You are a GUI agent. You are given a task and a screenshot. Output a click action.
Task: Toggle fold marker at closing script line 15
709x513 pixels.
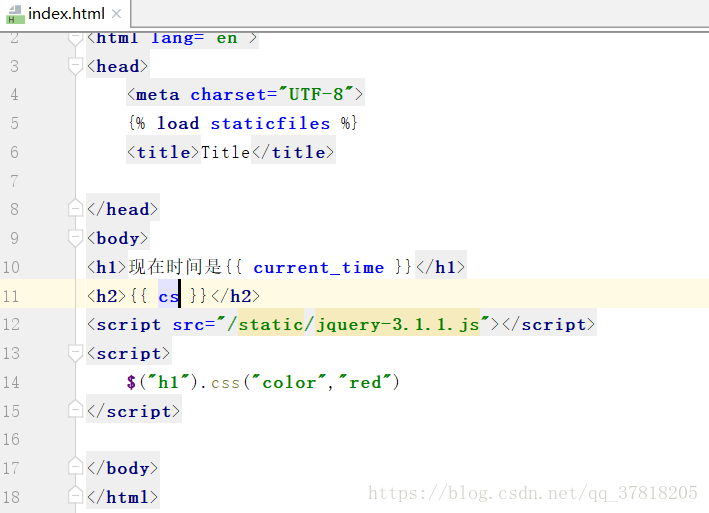click(75, 409)
